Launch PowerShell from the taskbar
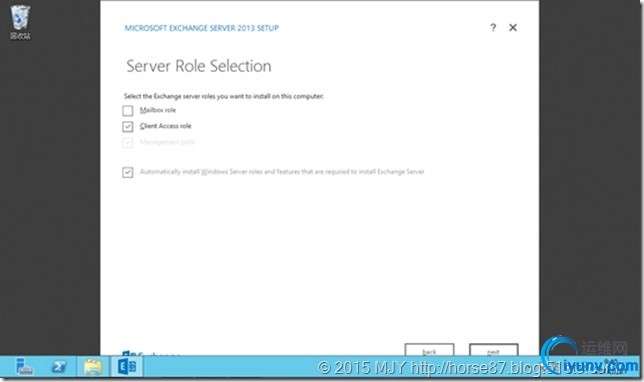 point(59,366)
